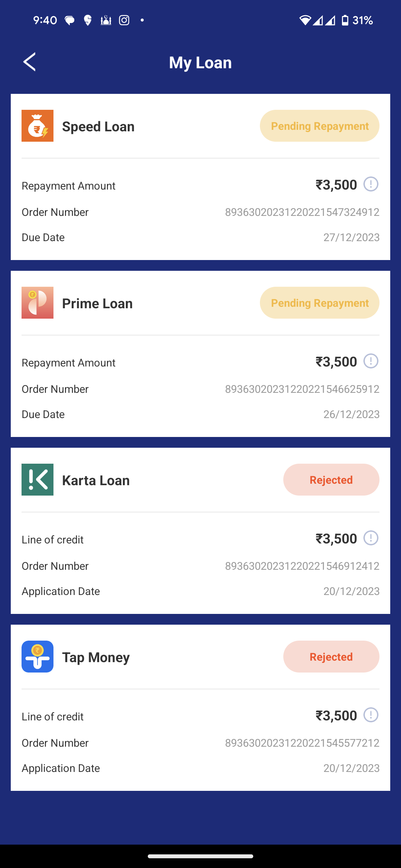The height and width of the screenshot is (868, 401).
Task: Tap Karta Loan Rejected status badge
Action: coord(331,480)
